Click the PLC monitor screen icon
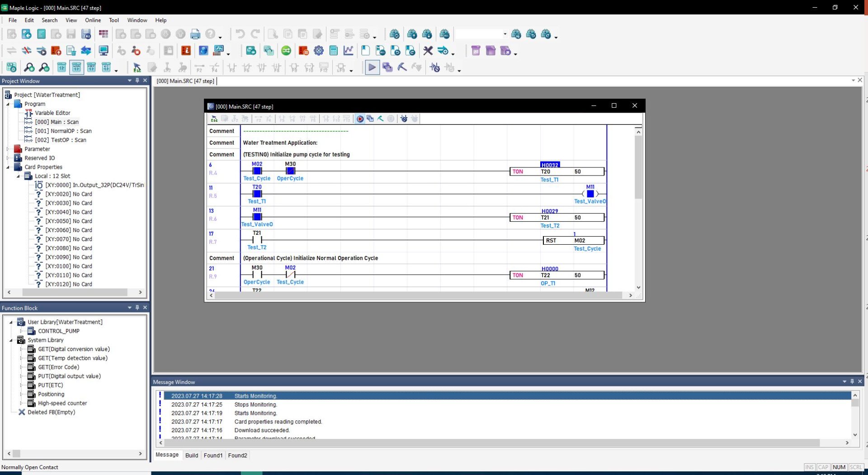This screenshot has width=868, height=475. (x=104, y=51)
